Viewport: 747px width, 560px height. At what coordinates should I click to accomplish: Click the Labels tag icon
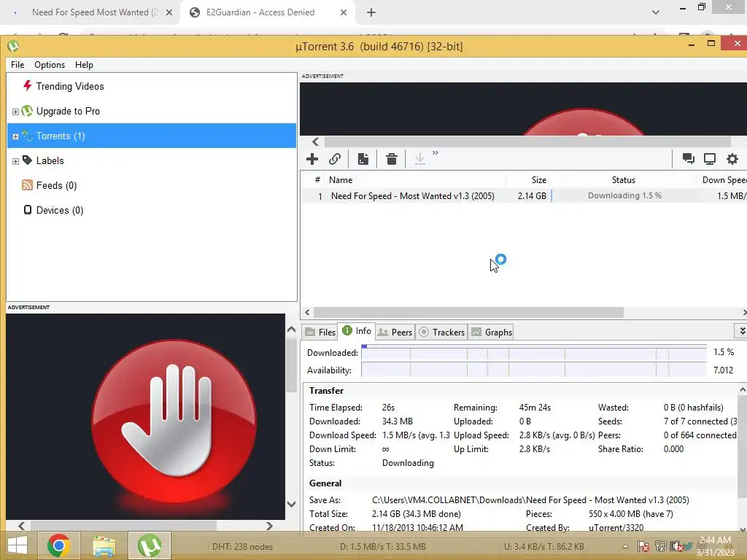click(27, 160)
